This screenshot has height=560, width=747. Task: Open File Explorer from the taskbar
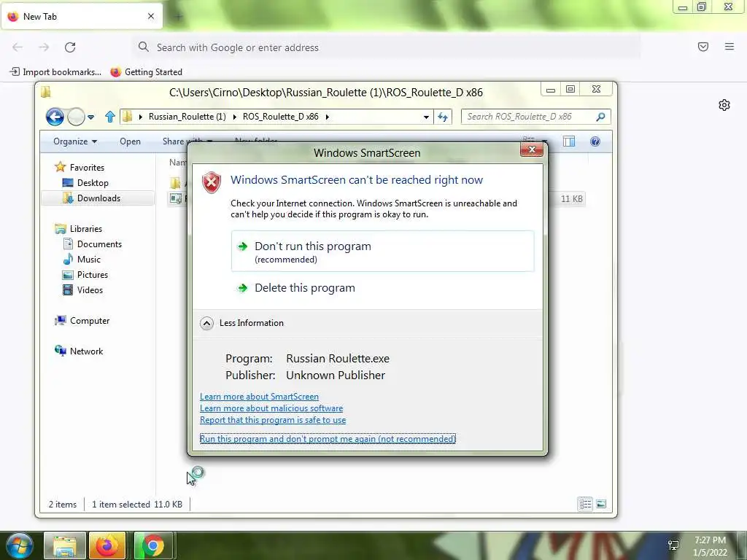65,545
